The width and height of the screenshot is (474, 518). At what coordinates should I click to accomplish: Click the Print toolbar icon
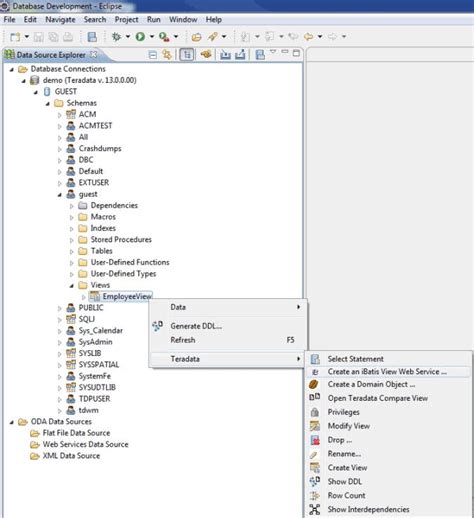68,37
